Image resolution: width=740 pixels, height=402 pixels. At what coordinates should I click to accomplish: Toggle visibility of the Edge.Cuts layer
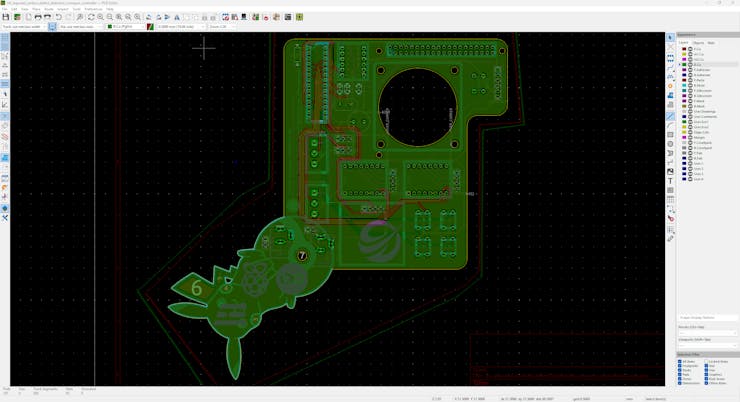pyautogui.click(x=690, y=132)
